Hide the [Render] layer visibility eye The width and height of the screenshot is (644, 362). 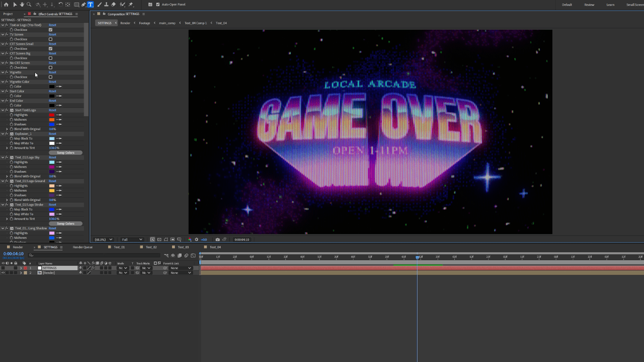point(4,273)
